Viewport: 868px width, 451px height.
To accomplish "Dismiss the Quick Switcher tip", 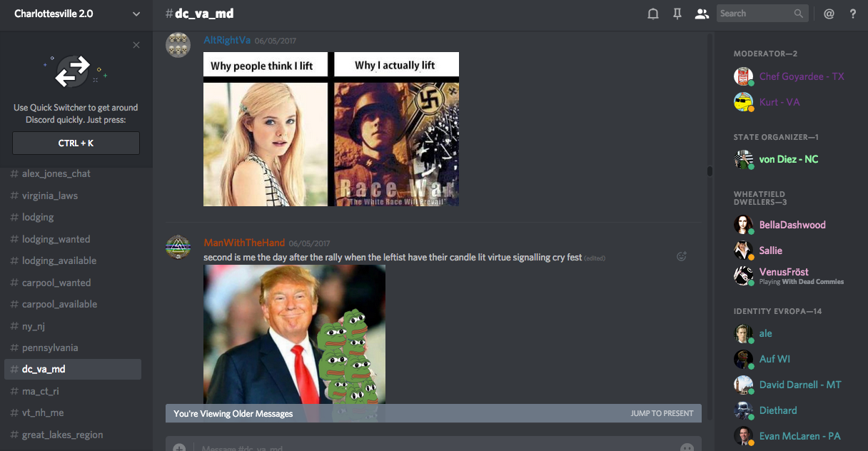I will (x=136, y=46).
